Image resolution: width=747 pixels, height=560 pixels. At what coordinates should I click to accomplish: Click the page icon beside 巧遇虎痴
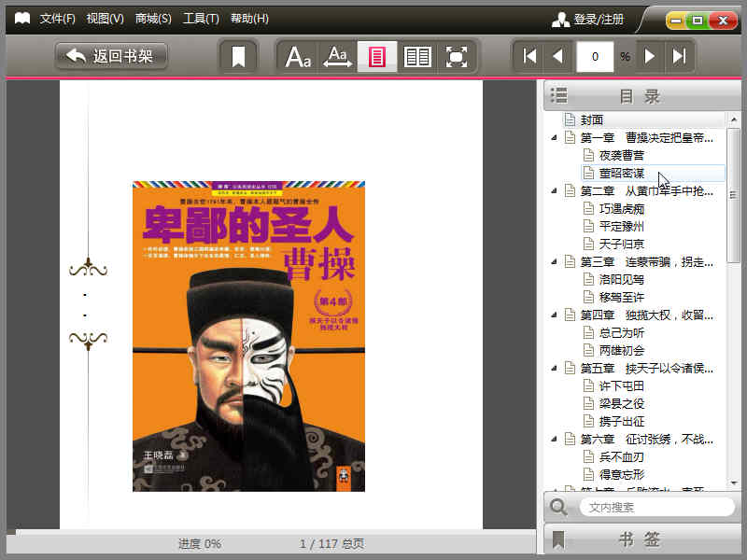[589, 208]
